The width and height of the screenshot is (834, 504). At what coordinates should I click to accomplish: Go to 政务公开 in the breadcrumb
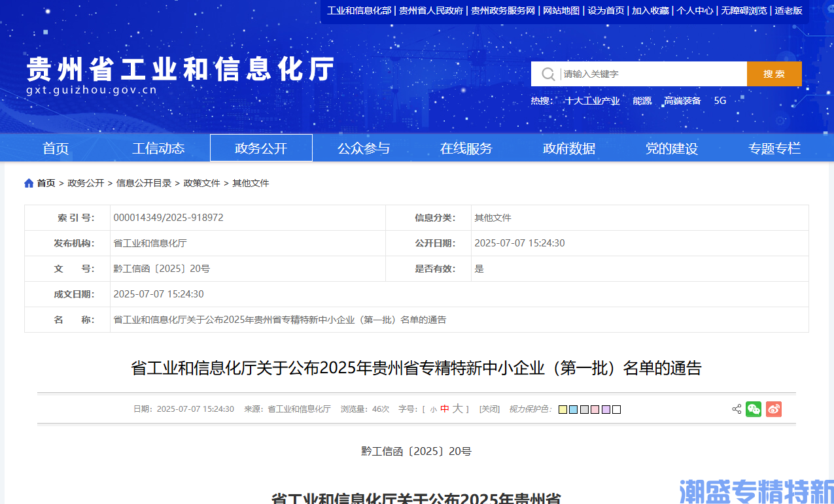point(86,183)
